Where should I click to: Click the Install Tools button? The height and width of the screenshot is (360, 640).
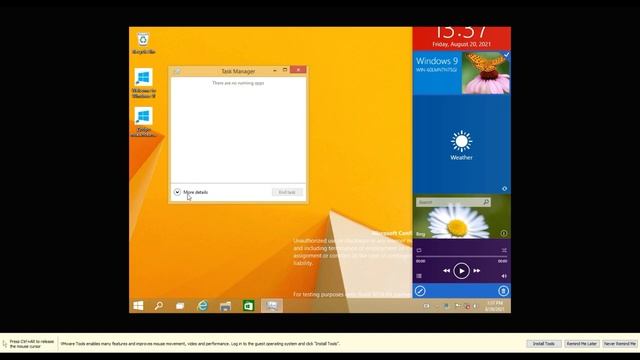544,344
